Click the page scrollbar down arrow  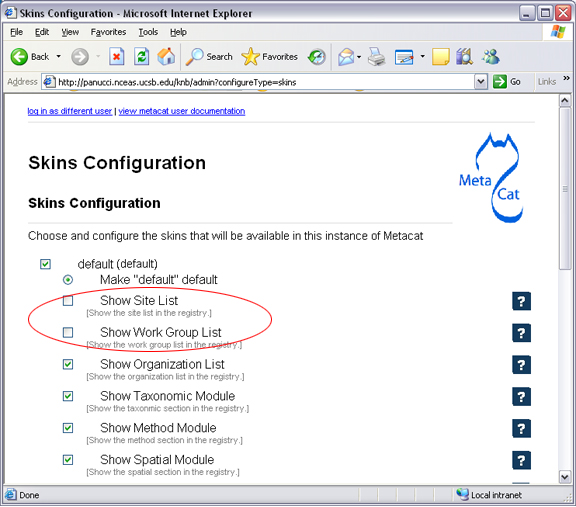[565, 477]
